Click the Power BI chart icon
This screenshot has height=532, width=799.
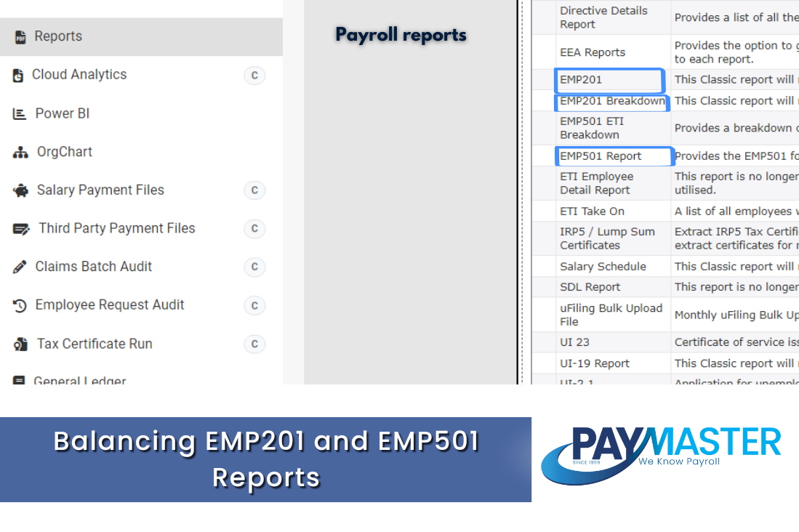pyautogui.click(x=17, y=113)
